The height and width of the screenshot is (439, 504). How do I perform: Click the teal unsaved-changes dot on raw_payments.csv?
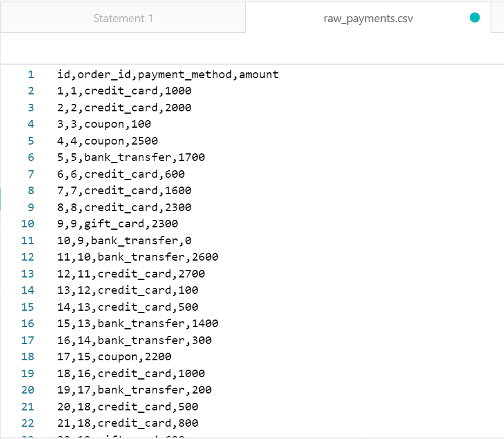tap(474, 18)
